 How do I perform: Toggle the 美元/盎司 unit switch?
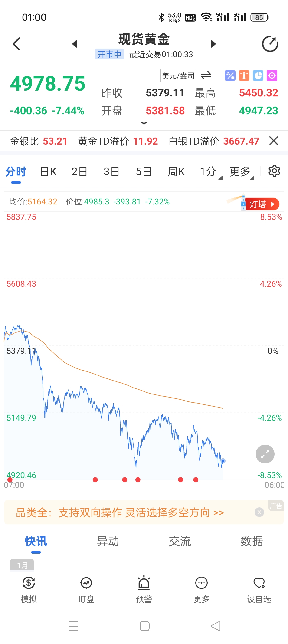click(206, 75)
